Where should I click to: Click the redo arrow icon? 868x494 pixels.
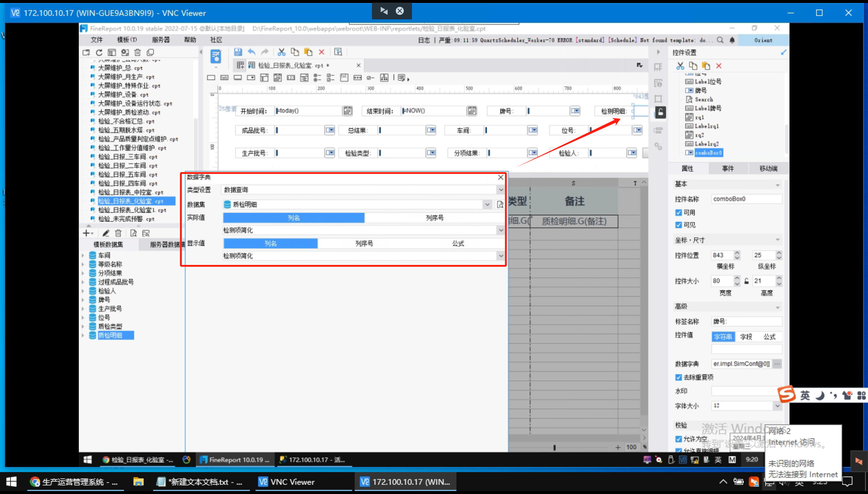(x=265, y=52)
